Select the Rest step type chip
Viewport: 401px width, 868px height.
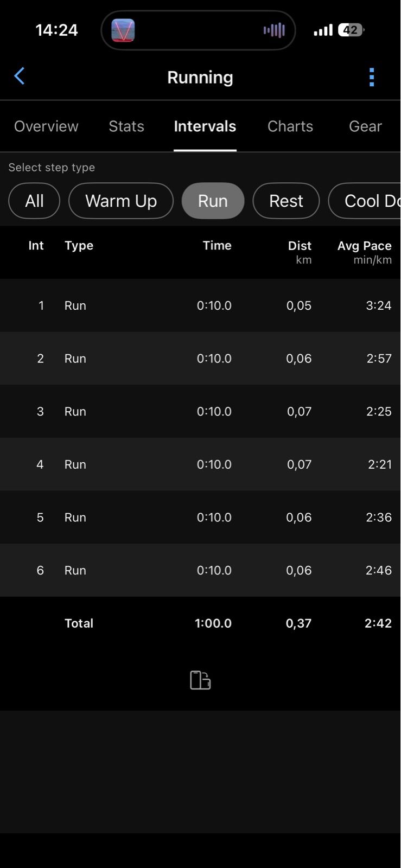286,201
